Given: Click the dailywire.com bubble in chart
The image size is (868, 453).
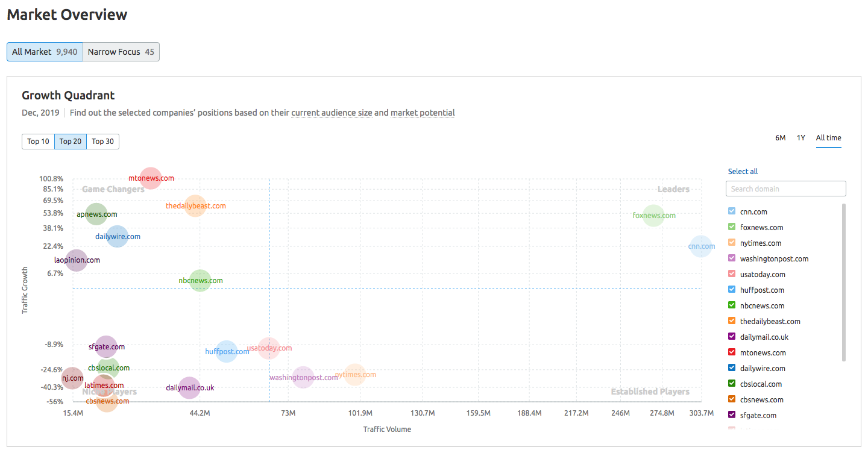Looking at the screenshot, I should point(117,236).
